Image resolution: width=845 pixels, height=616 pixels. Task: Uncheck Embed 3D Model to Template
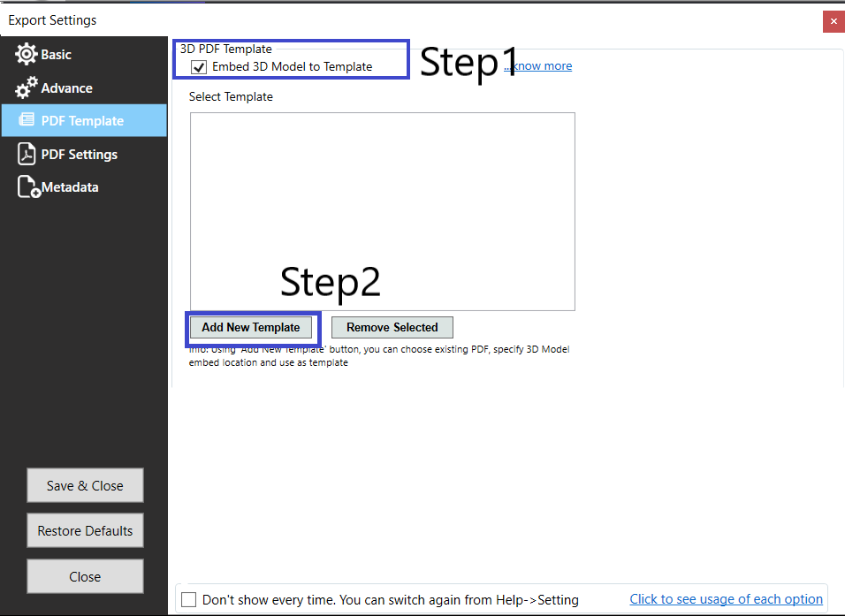(198, 66)
